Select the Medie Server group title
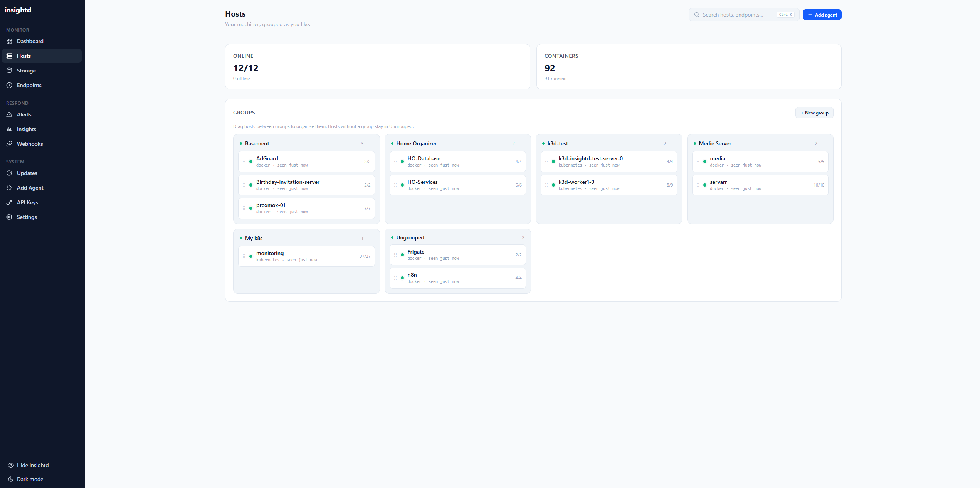 coord(715,143)
